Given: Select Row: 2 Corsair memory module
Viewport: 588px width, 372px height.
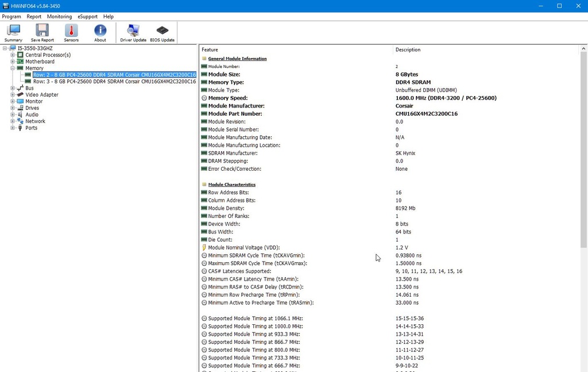Looking at the screenshot, I should (x=114, y=75).
